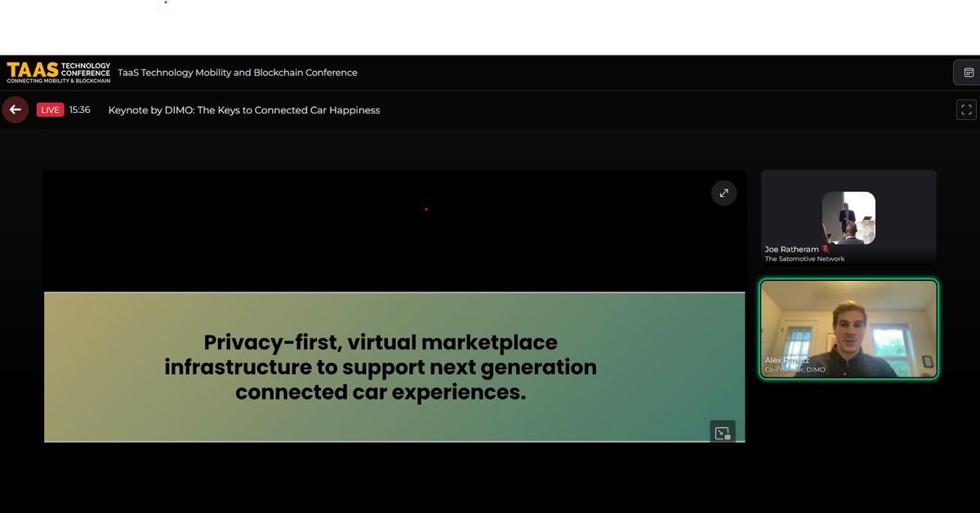The width and height of the screenshot is (980, 513).
Task: Click the 15:36 session timer
Action: click(x=79, y=109)
